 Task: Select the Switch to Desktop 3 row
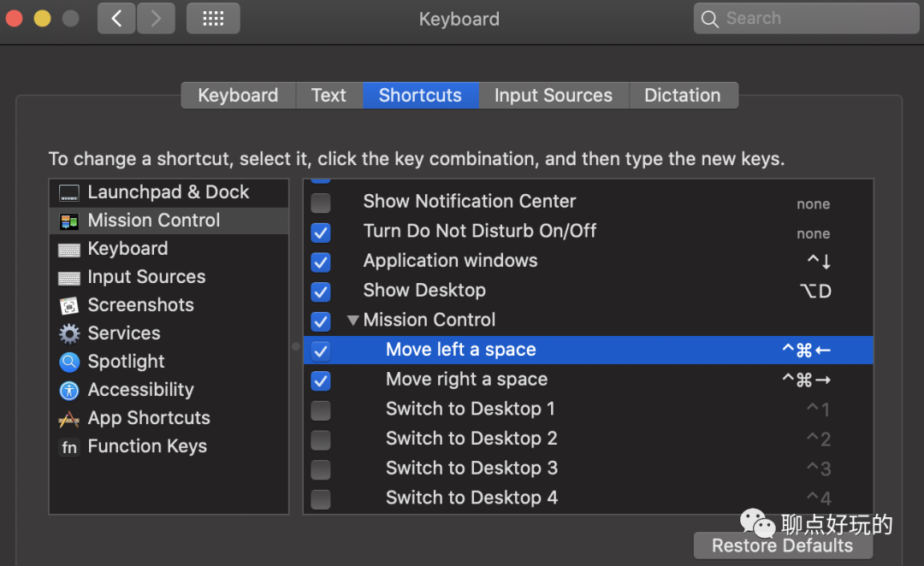click(x=588, y=469)
